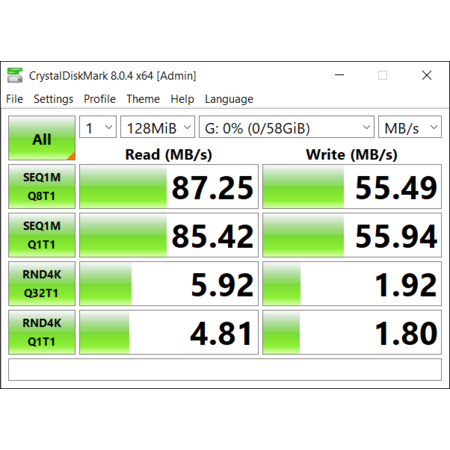Open the 128MiB test size dropdown
This screenshot has width=450, height=450.
pyautogui.click(x=157, y=127)
